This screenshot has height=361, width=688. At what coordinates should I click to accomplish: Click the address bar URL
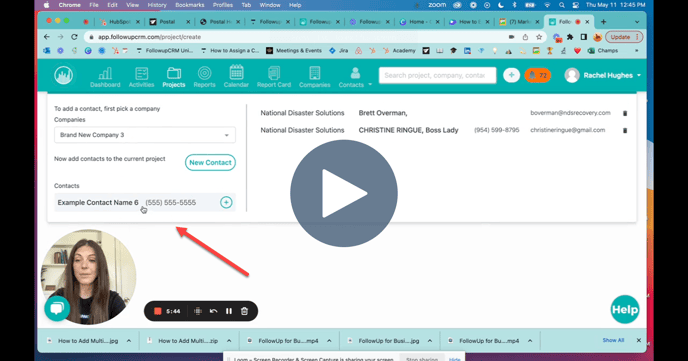tap(150, 37)
